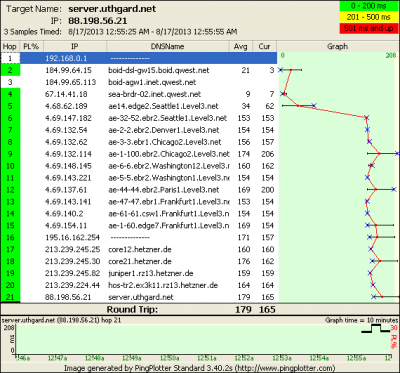Click the red 501 ms and up legend
This screenshot has width=400, height=373.
tap(368, 28)
